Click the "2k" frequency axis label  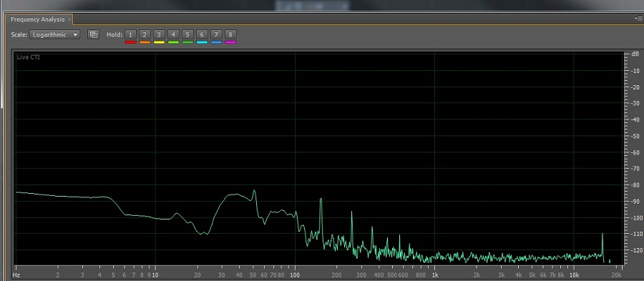point(477,275)
